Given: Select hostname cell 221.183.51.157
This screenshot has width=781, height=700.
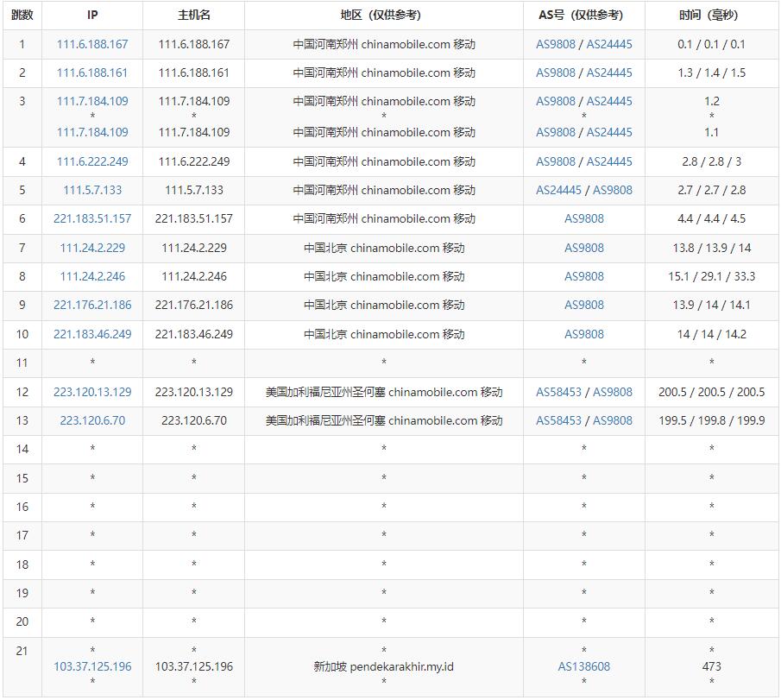Looking at the screenshot, I should click(194, 218).
